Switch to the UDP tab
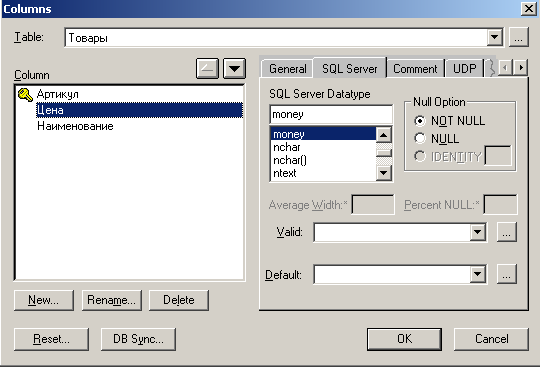Image resolution: width=540 pixels, height=367 pixels. pyautogui.click(x=465, y=69)
